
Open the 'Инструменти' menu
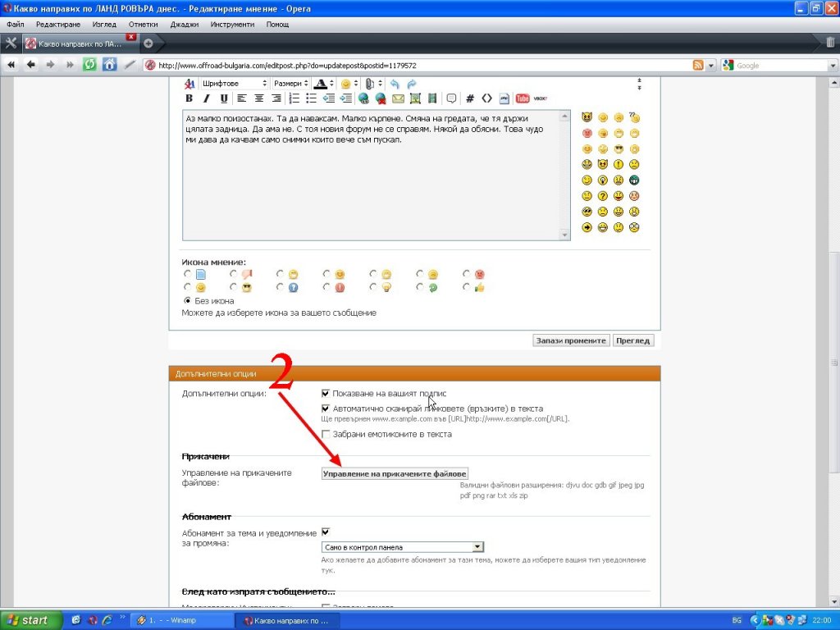click(232, 24)
